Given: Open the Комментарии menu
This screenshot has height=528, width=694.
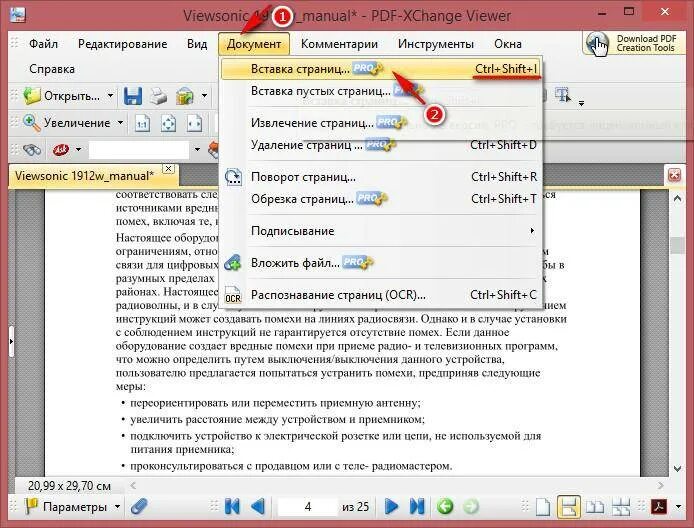Looking at the screenshot, I should pos(339,44).
